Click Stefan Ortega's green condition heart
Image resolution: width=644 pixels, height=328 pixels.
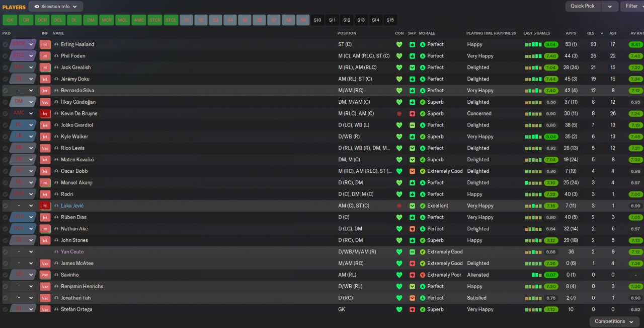(x=399, y=309)
